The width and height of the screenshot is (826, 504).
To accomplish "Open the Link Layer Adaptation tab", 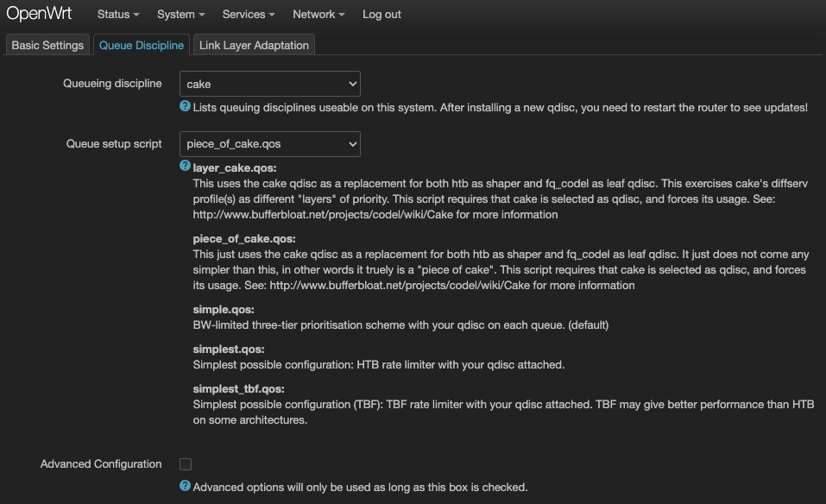I will pos(254,45).
